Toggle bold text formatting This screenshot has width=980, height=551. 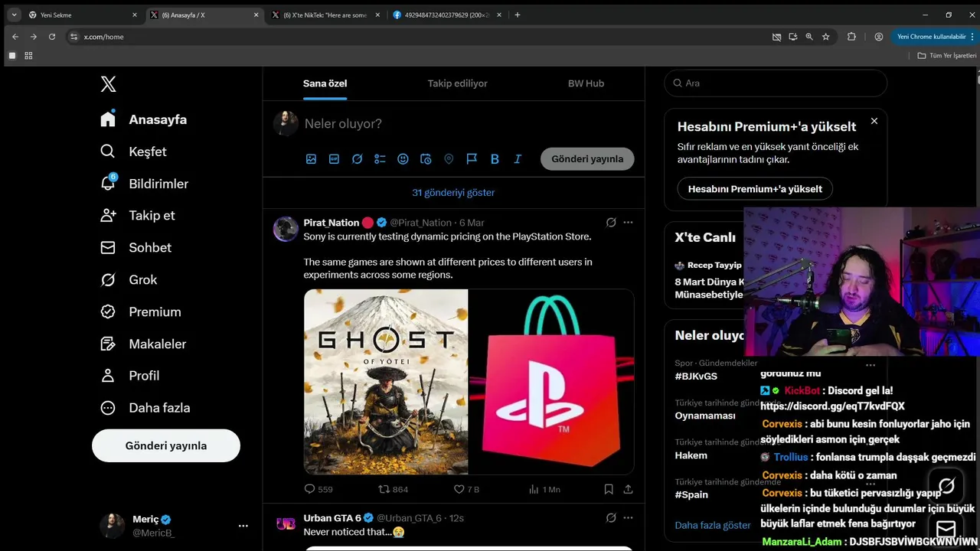(x=495, y=159)
